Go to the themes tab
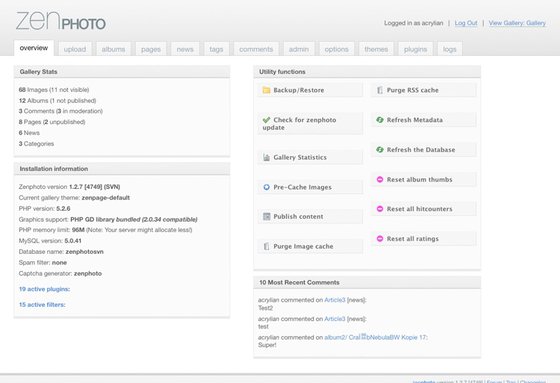 point(376,49)
